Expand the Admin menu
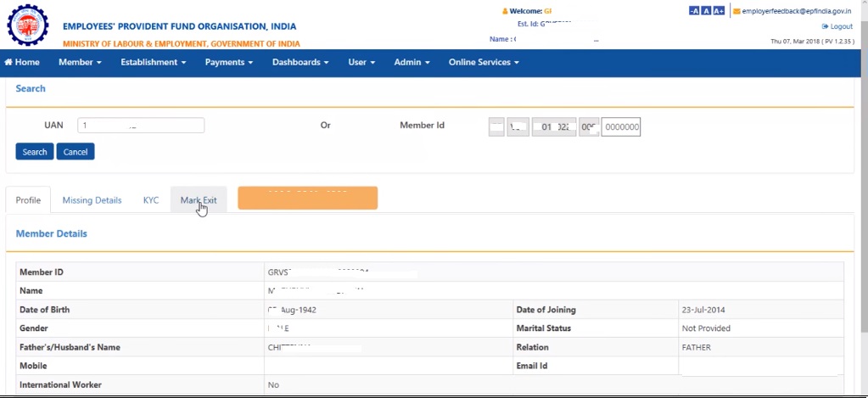 (412, 63)
